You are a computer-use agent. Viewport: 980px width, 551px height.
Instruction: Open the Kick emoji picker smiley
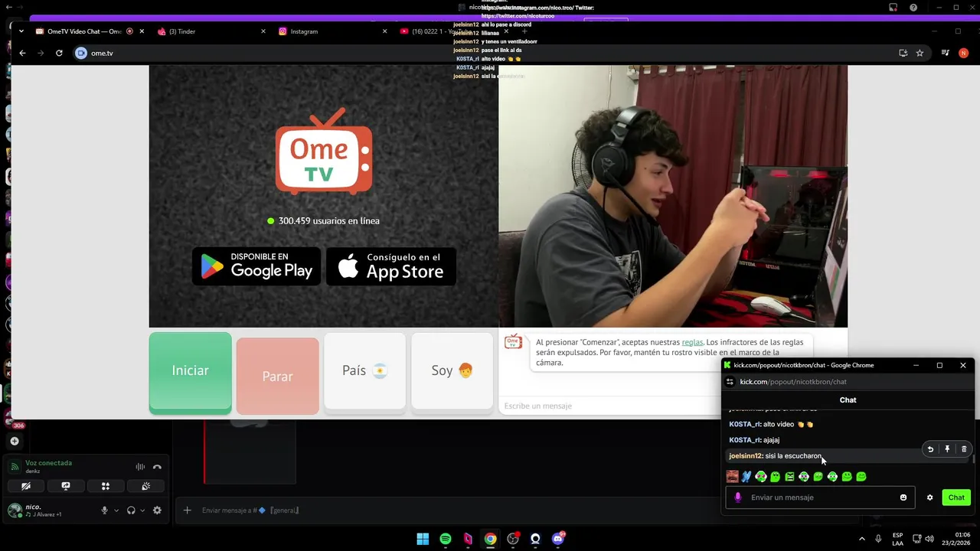(x=903, y=497)
